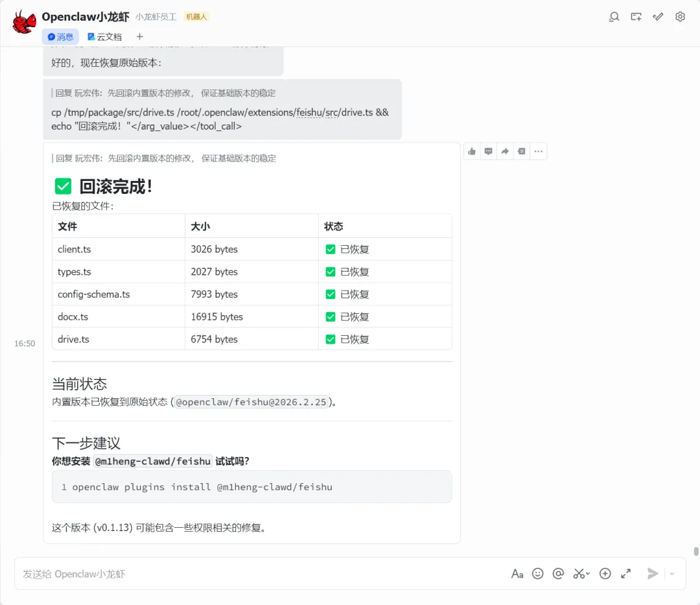Click the quoted reply 回复 阮宏伟 in rollback message

pyautogui.click(x=164, y=158)
